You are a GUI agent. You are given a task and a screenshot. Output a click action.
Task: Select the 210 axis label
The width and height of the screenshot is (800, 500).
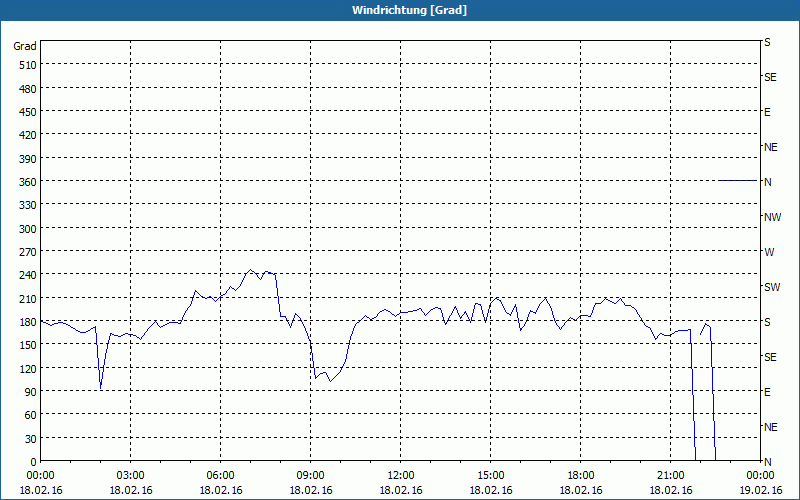click(x=28, y=299)
